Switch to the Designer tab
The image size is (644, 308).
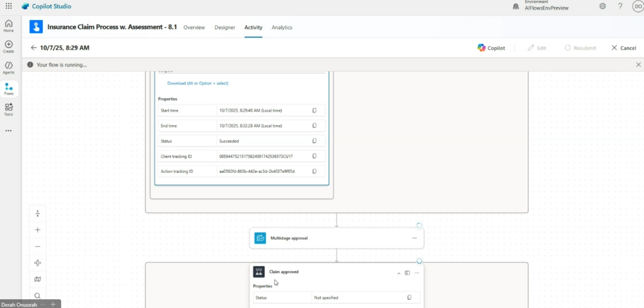[x=225, y=28]
